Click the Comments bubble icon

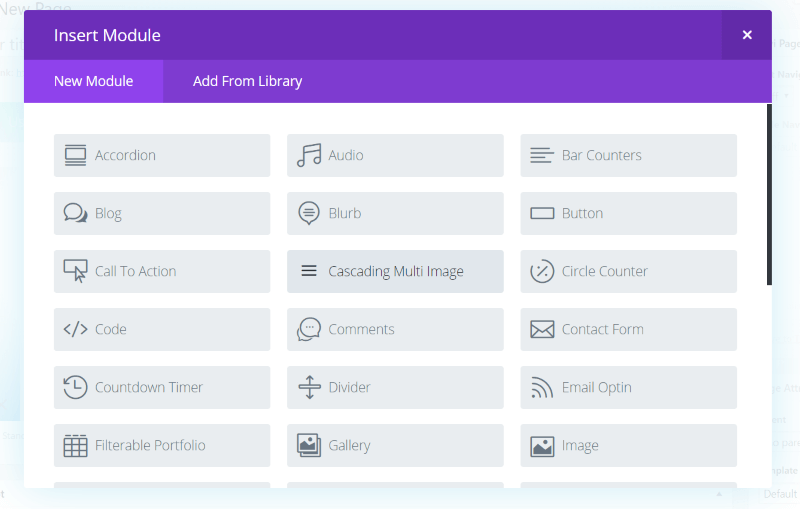pyautogui.click(x=309, y=329)
